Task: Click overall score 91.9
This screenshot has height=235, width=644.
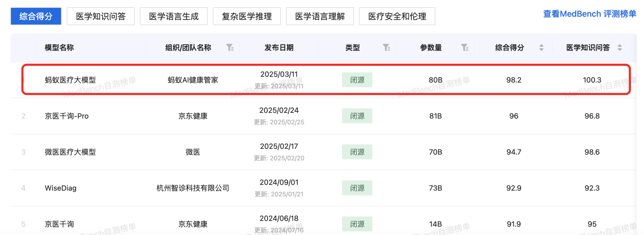Action: point(514,224)
